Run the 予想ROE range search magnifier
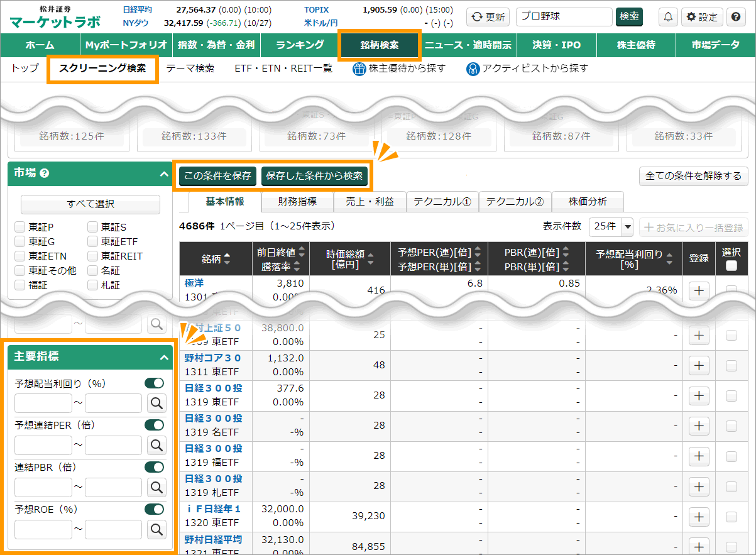This screenshot has height=555, width=756. (x=156, y=529)
